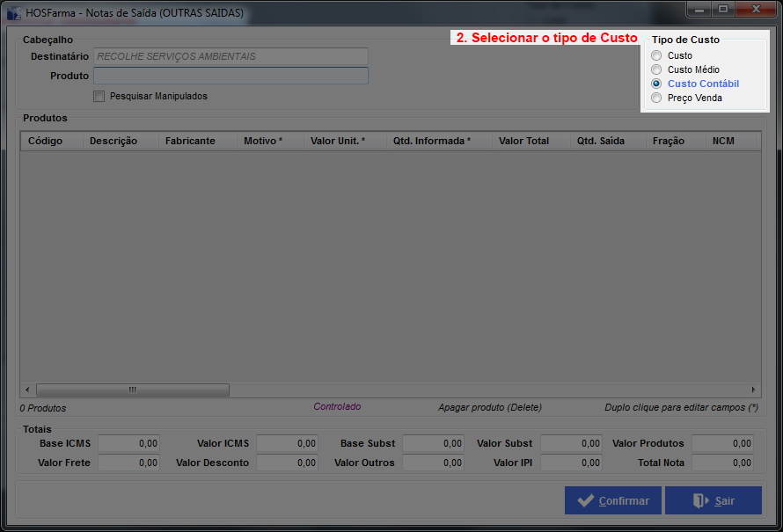
Task: Select the Custo radio option
Action: (x=656, y=55)
